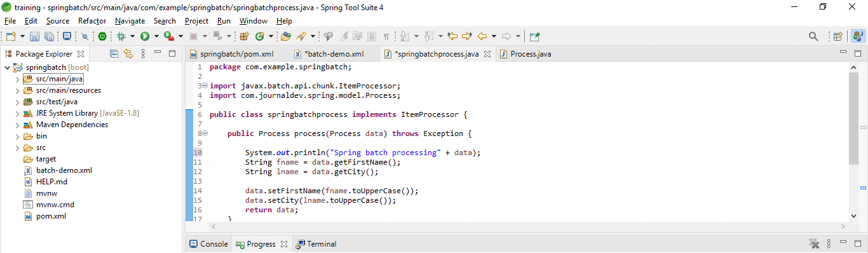Toggle Link with Editor in Package Explorer
The width and height of the screenshot is (868, 253).
(128, 53)
